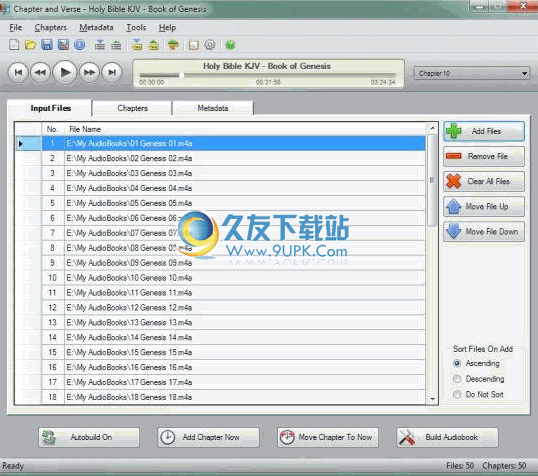Click the Add Files button
The width and height of the screenshot is (538, 476).
[x=484, y=131]
